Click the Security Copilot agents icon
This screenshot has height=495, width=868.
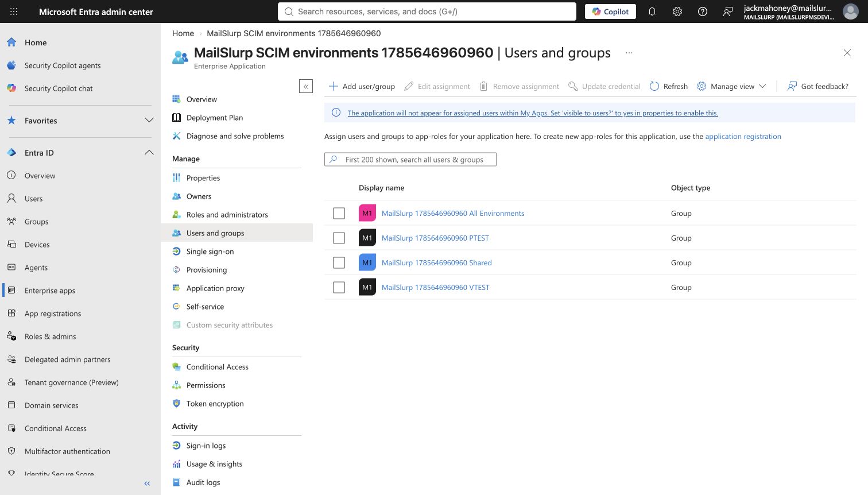pyautogui.click(x=11, y=65)
